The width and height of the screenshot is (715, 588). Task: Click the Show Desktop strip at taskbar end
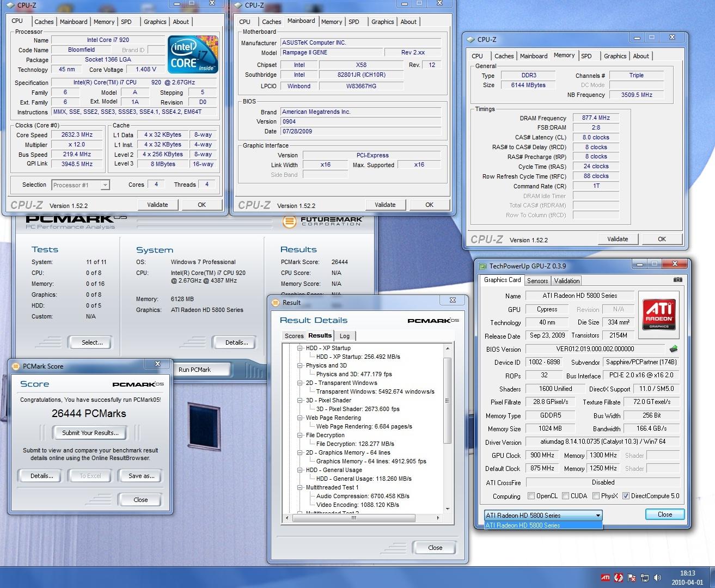coord(711,577)
